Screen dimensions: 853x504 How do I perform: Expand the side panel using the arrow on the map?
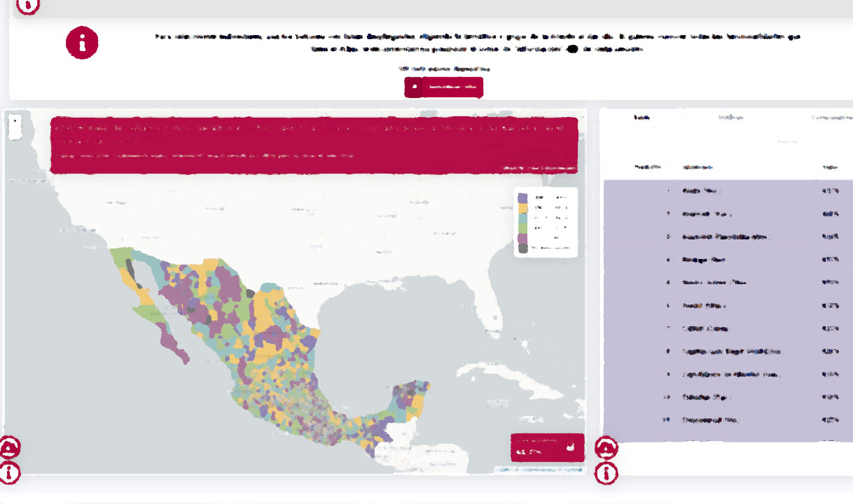click(x=15, y=120)
